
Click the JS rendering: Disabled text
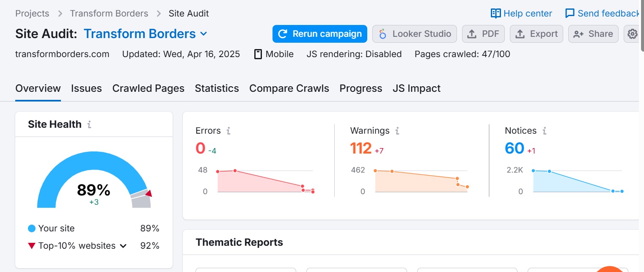coord(354,54)
